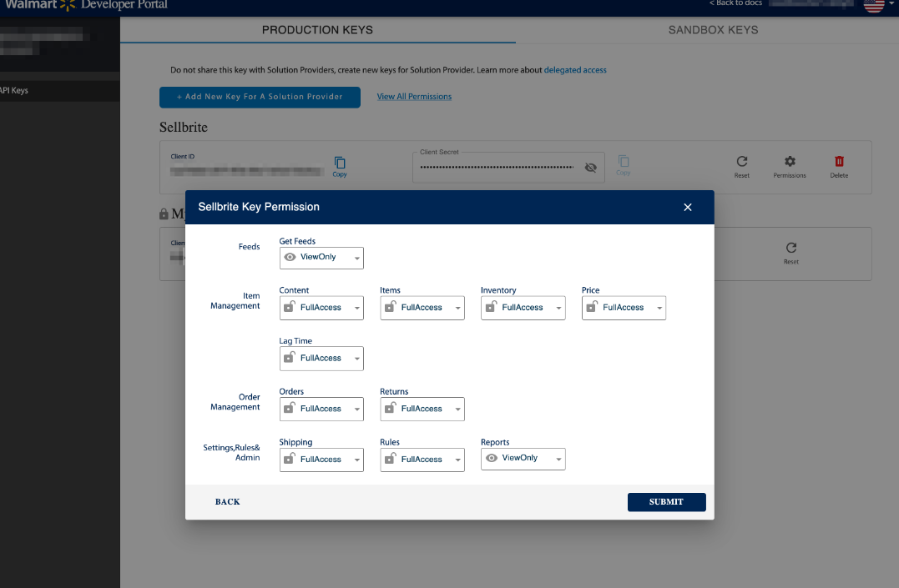Click the Reset icon in second key row

pyautogui.click(x=791, y=253)
